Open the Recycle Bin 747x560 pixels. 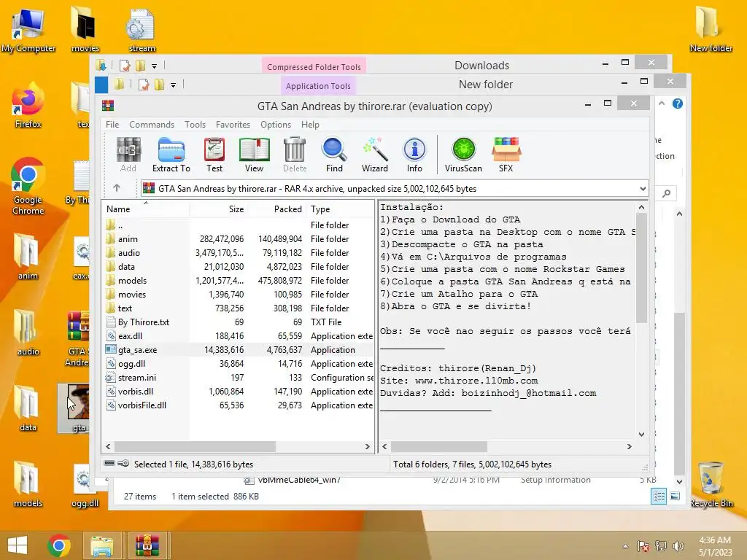pyautogui.click(x=711, y=485)
